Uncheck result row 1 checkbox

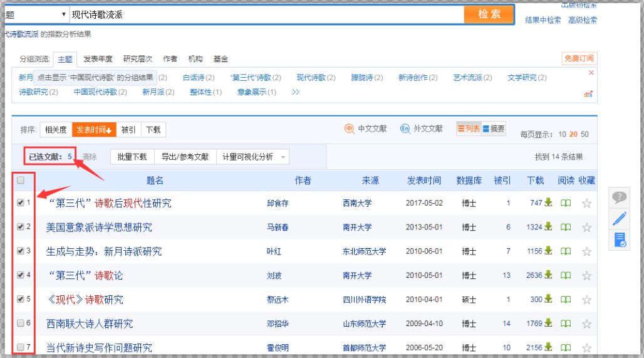point(21,203)
